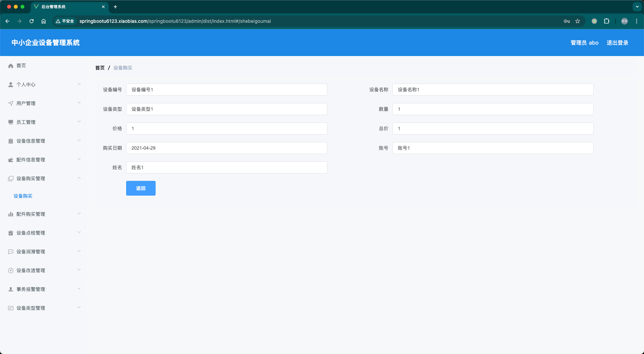The width and height of the screenshot is (644, 354).
Task: Click the 设备类型 input field
Action: [x=227, y=109]
